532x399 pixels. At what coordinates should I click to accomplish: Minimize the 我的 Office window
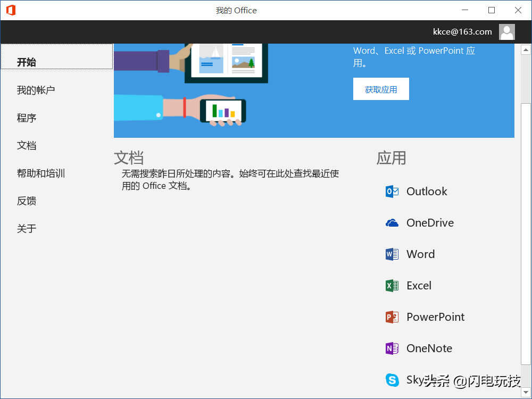465,10
